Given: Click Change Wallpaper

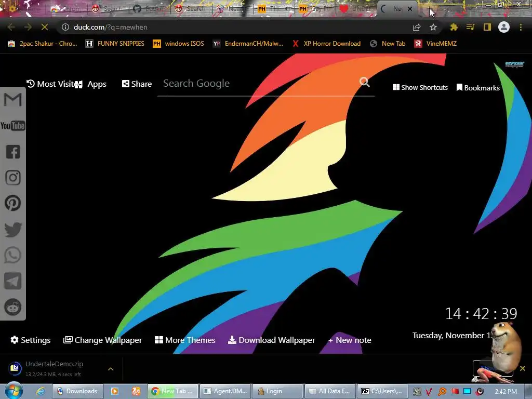Looking at the screenshot, I should tap(102, 340).
